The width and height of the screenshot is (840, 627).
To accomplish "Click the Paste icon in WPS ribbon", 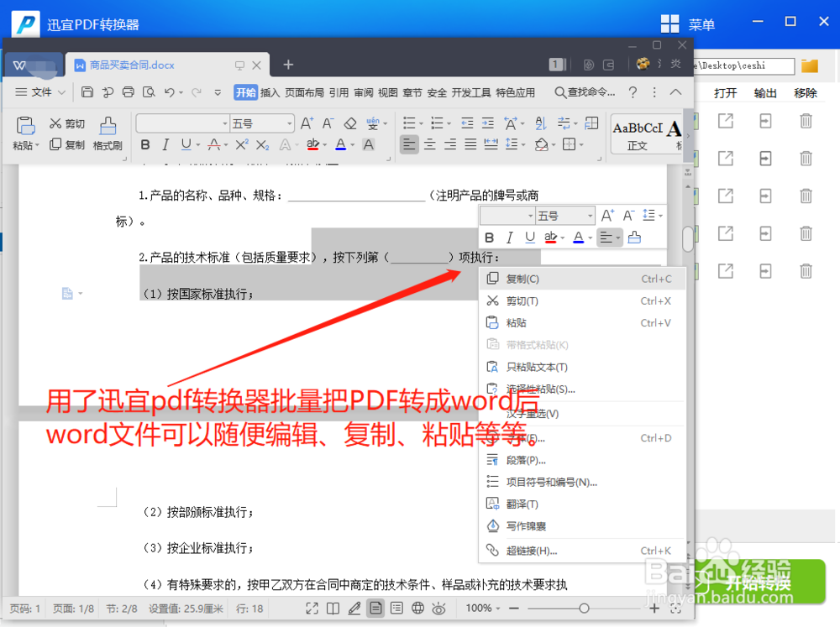I will (25, 125).
